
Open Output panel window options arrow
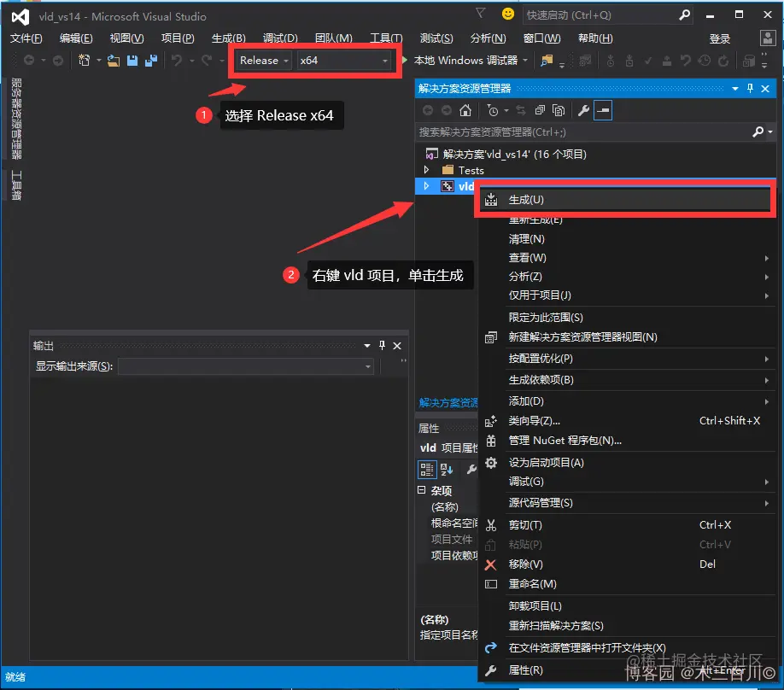tap(367, 346)
